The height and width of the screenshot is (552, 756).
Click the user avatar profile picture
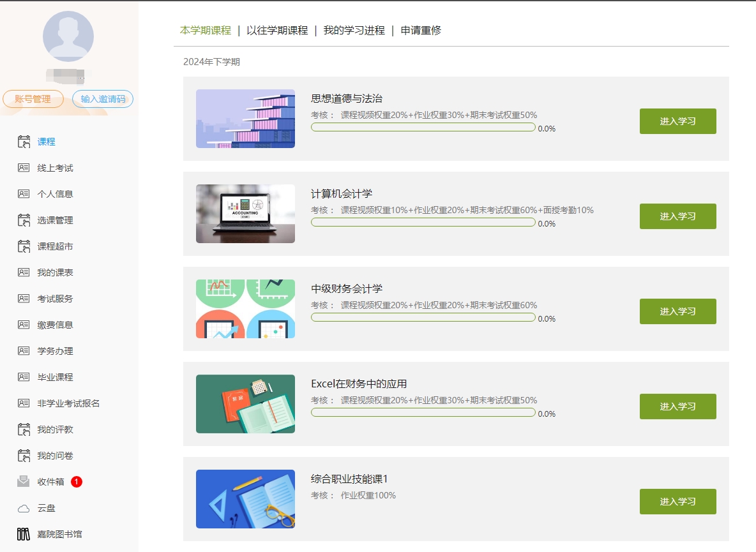coord(68,36)
